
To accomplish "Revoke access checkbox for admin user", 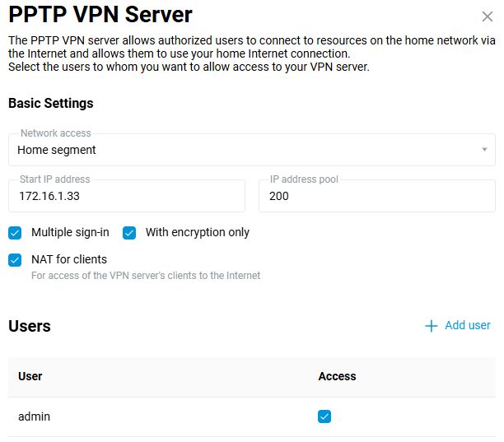I will pyautogui.click(x=324, y=416).
